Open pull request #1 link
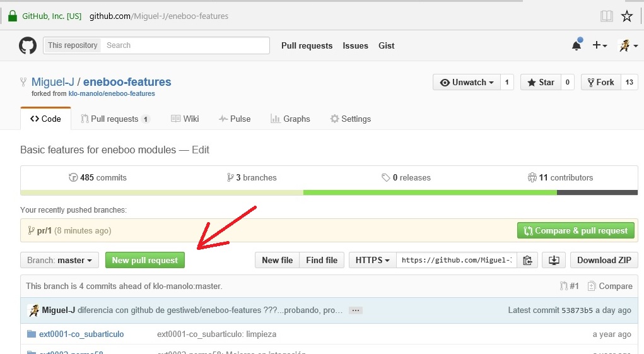644x354 pixels. tap(569, 286)
